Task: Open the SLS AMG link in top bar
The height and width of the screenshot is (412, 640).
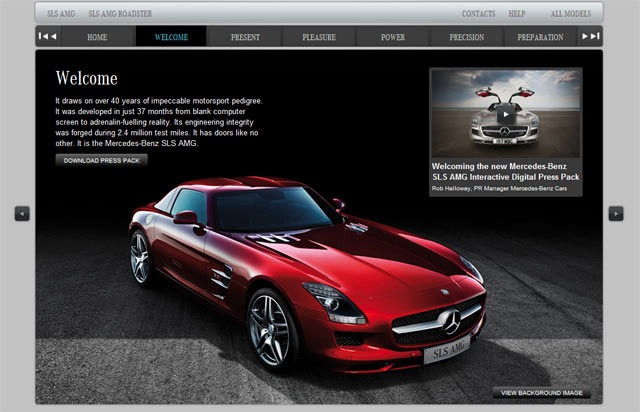Action: (60, 14)
